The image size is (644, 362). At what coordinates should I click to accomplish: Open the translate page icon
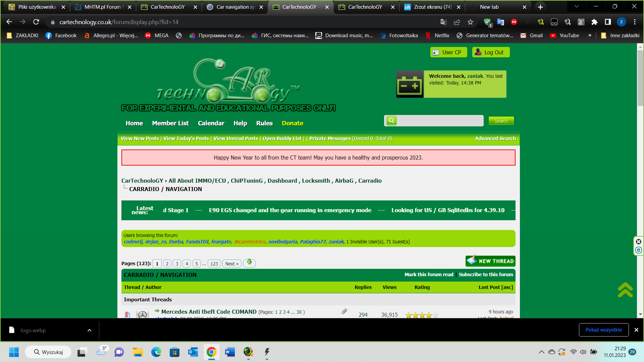click(443, 22)
